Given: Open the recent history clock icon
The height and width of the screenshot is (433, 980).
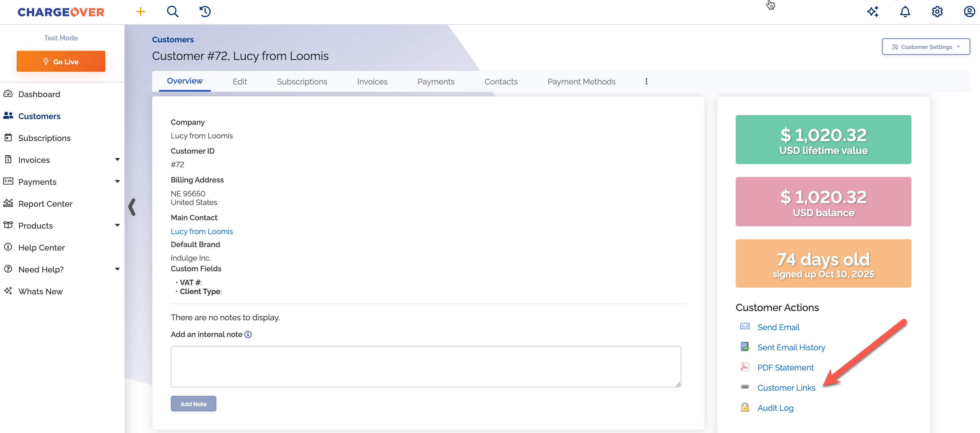Looking at the screenshot, I should [x=205, y=12].
